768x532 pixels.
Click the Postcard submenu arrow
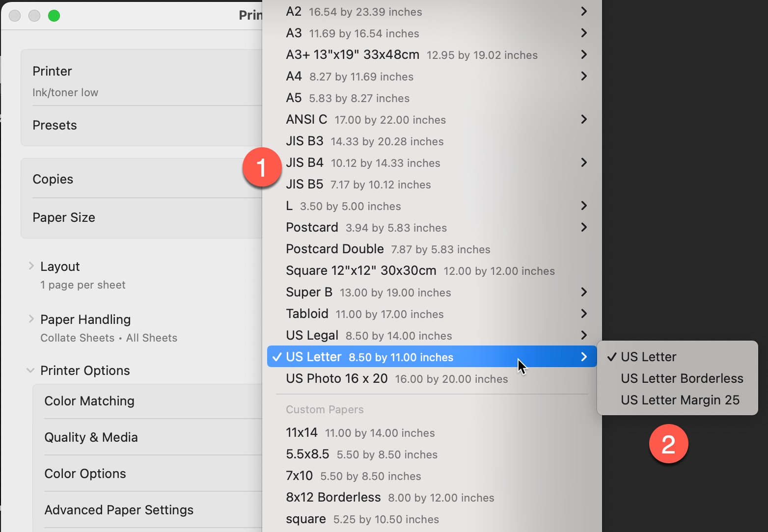click(x=584, y=227)
